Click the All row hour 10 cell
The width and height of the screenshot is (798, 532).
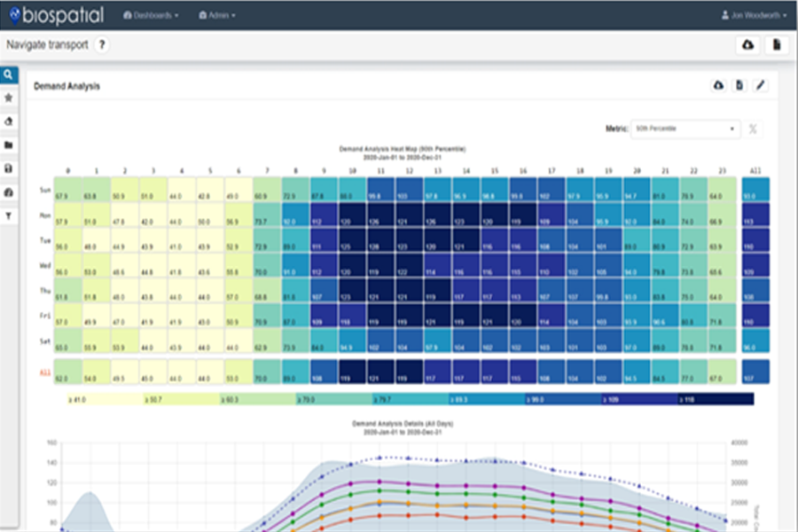pyautogui.click(x=352, y=372)
